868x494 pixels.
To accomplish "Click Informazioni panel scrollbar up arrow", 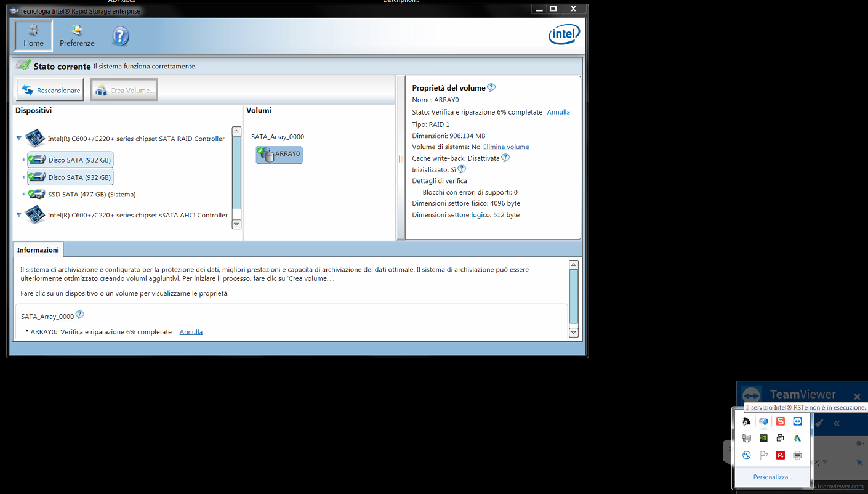I will tap(574, 265).
